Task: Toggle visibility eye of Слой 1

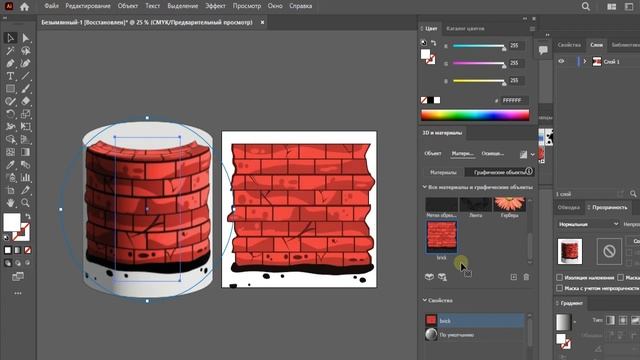Action: 562,61
